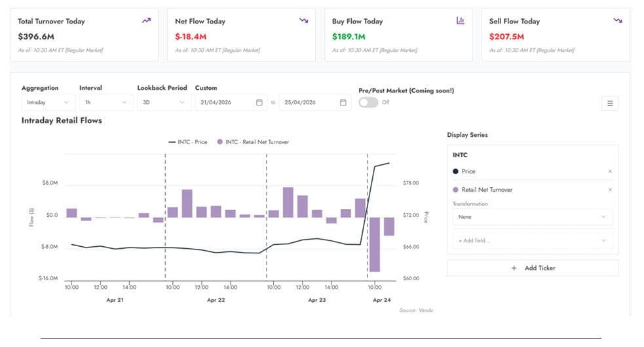Toggle the Pre/Post Market switch
Image resolution: width=644 pixels, height=347 pixels.
click(368, 102)
